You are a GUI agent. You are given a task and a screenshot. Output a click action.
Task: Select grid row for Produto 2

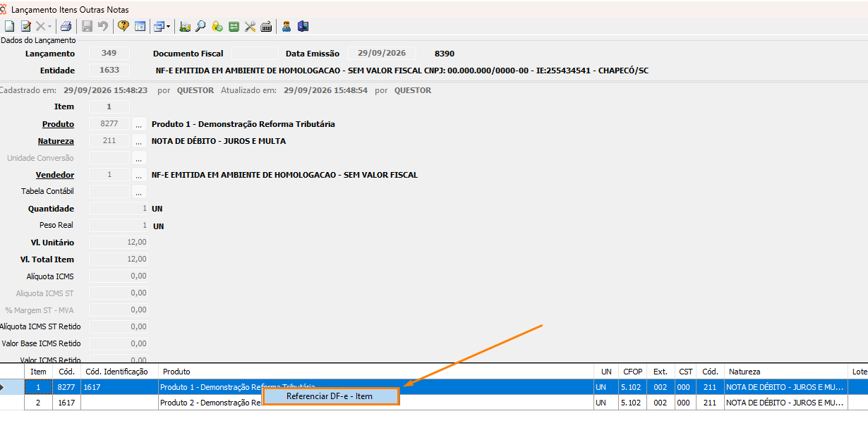click(x=435, y=403)
